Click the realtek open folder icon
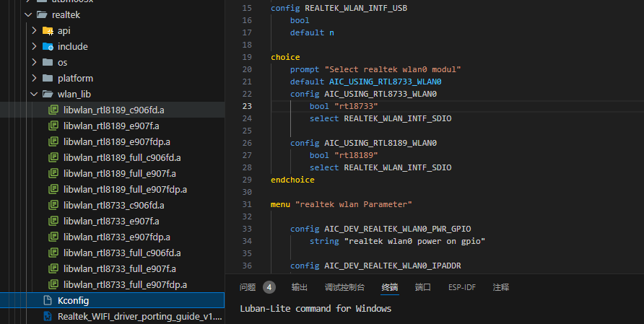The image size is (644, 324). pos(42,14)
